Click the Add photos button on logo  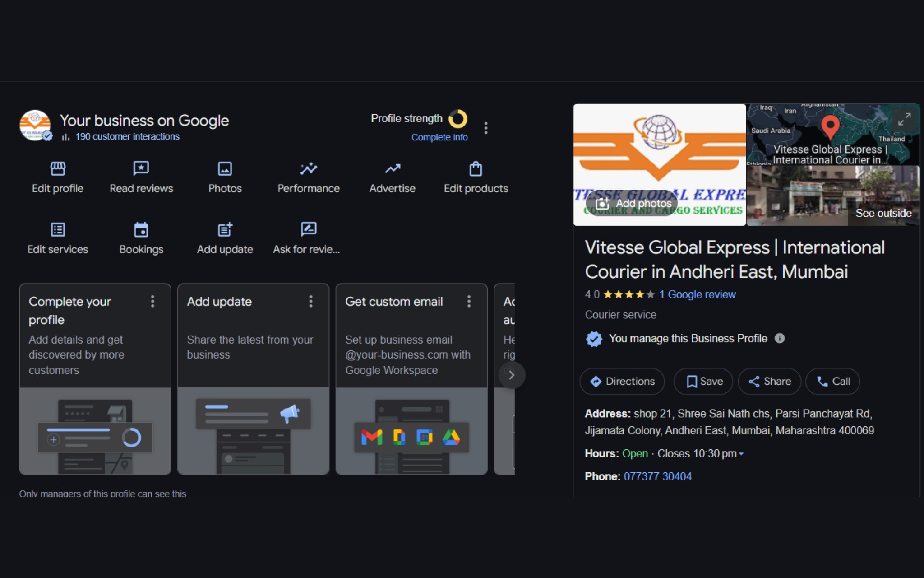tap(632, 204)
